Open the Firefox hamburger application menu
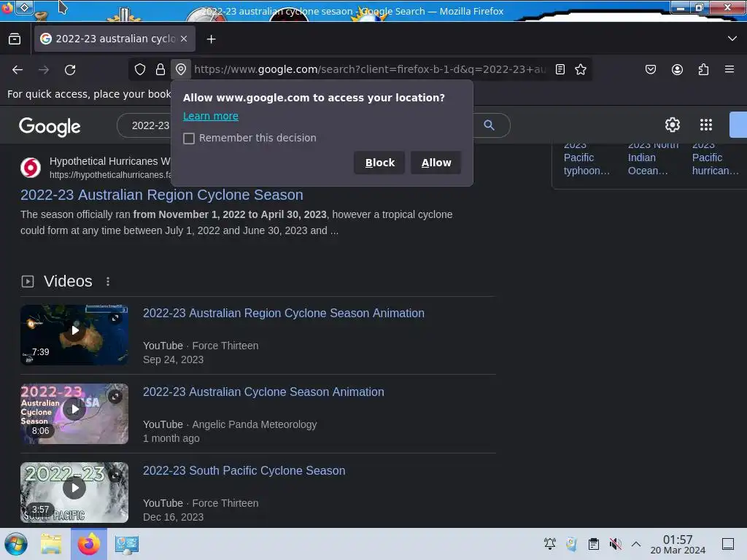 point(729,69)
